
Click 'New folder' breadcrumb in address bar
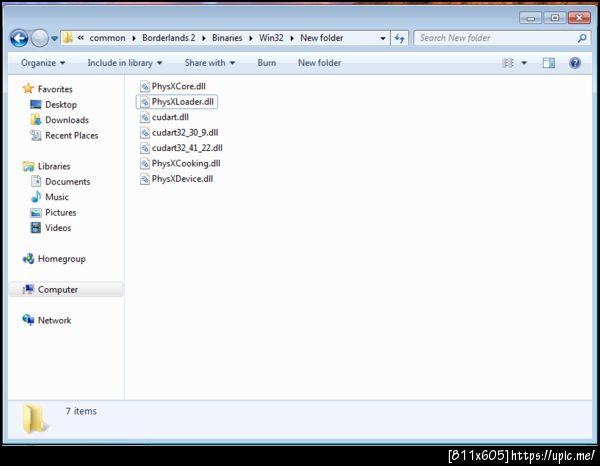click(321, 38)
